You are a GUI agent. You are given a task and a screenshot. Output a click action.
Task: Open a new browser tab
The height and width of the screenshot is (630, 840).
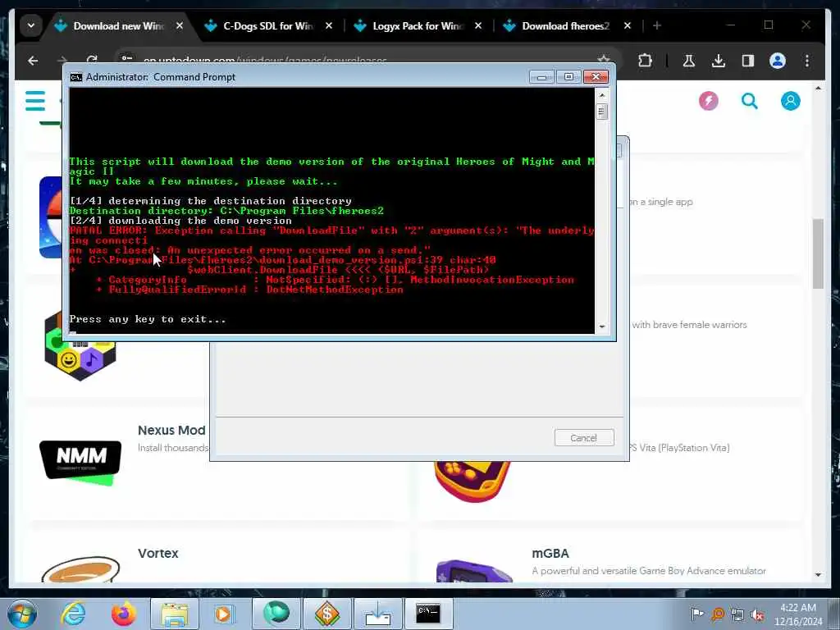(x=657, y=25)
